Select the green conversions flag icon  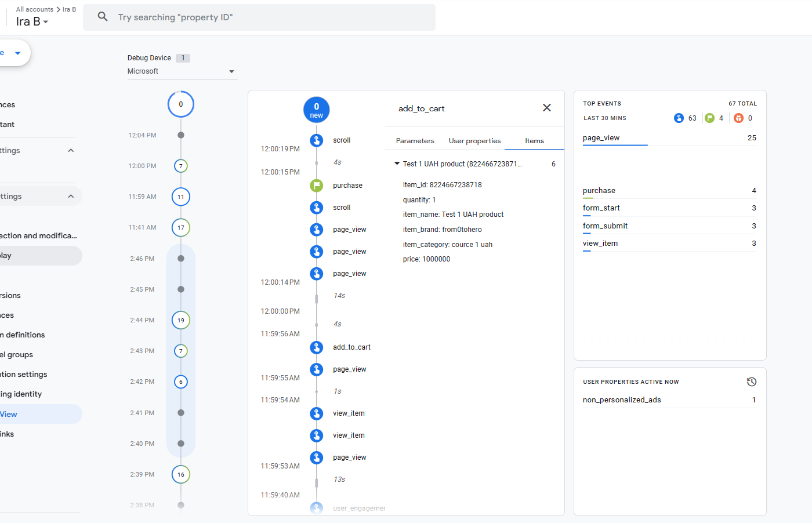click(709, 118)
